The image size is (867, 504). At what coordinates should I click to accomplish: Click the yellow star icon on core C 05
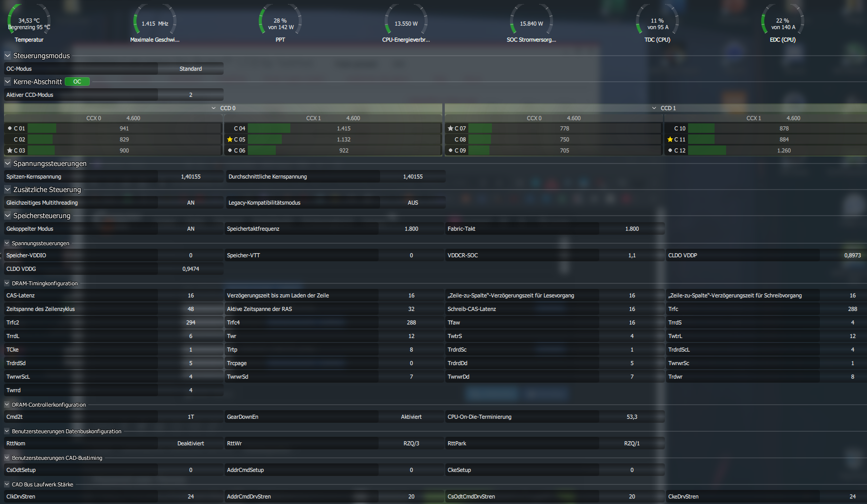click(x=230, y=139)
